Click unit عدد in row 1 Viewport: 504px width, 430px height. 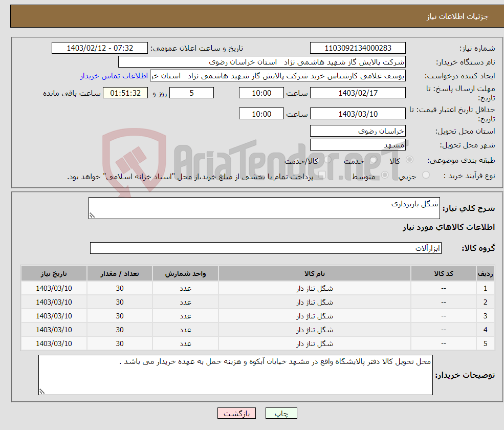(x=185, y=289)
